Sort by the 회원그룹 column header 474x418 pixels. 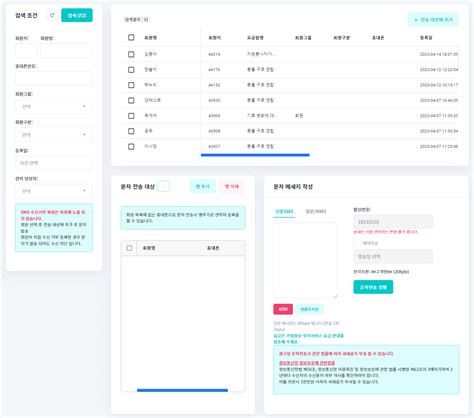(x=303, y=38)
